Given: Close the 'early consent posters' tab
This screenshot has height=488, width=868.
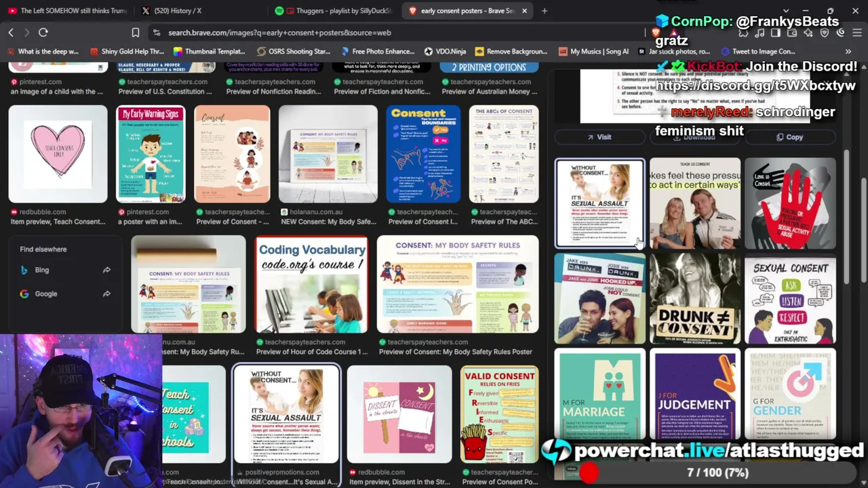Looking at the screenshot, I should [524, 11].
